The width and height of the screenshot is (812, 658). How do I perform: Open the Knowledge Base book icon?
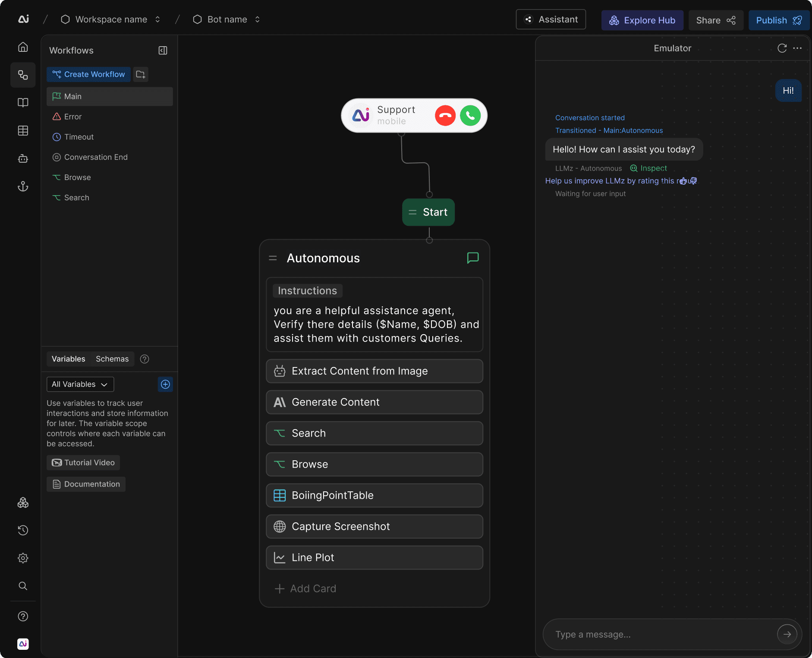(23, 102)
